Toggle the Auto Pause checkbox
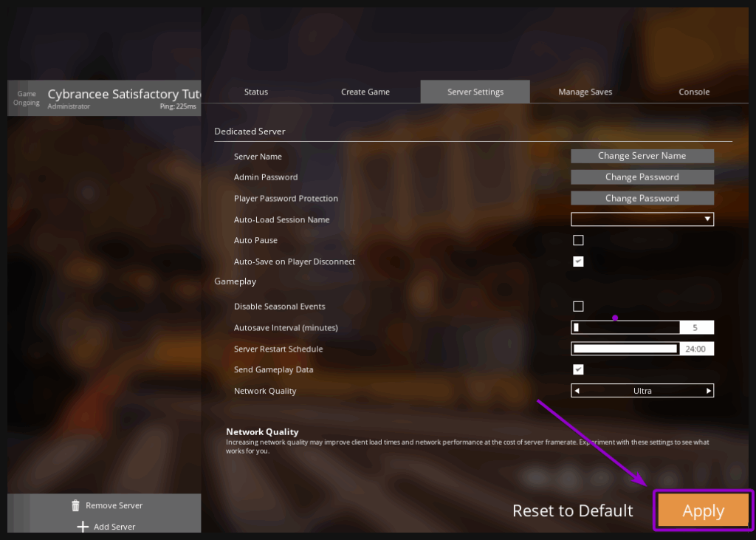 pyautogui.click(x=578, y=240)
